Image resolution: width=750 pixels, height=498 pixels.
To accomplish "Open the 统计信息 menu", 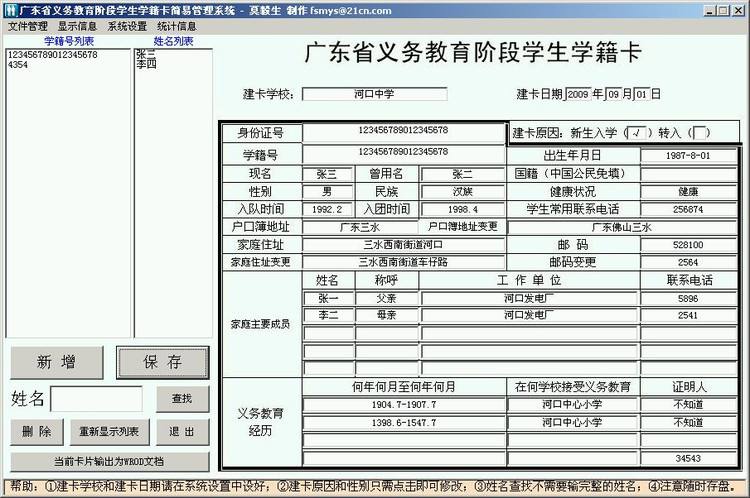I will click(176, 26).
